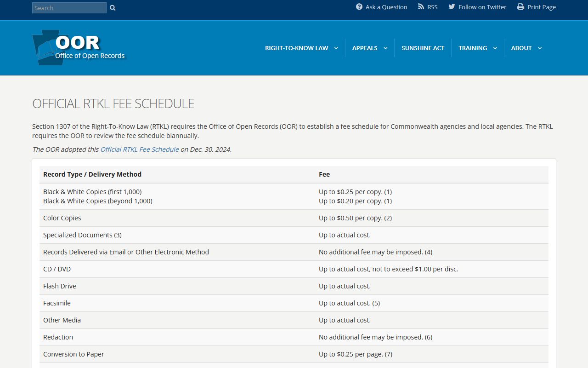Open the About dropdown arrow
This screenshot has width=588, height=368.
pyautogui.click(x=539, y=48)
